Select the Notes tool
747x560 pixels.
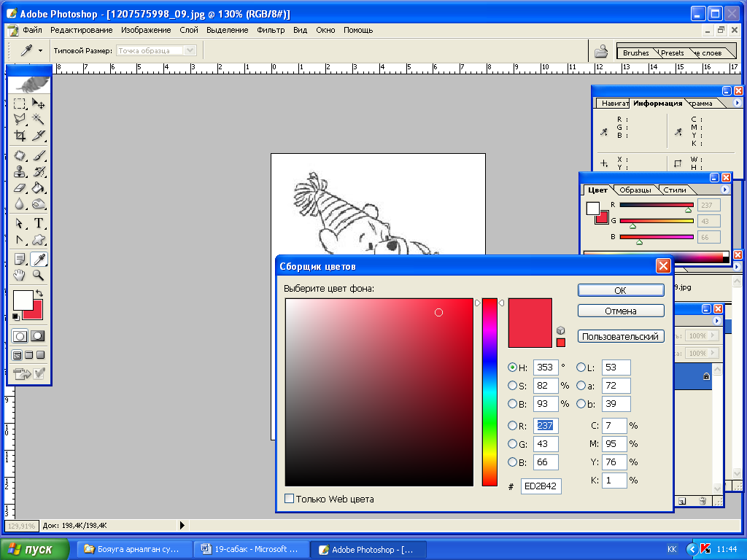coord(20,259)
